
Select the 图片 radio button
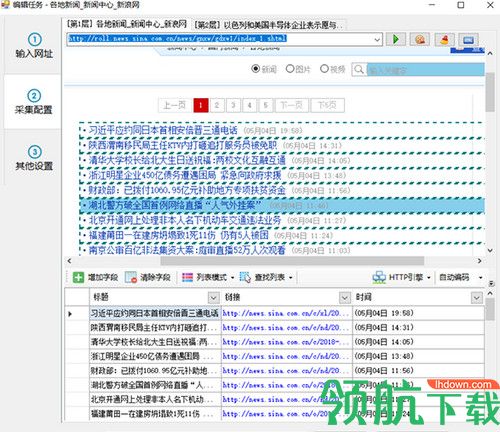coord(290,69)
